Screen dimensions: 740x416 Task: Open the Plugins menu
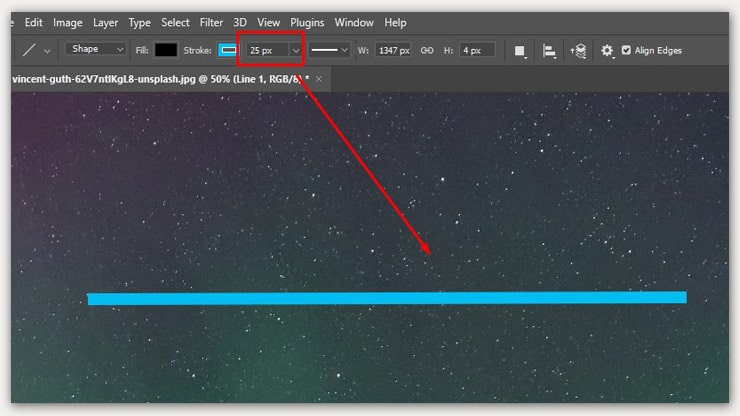tap(307, 22)
